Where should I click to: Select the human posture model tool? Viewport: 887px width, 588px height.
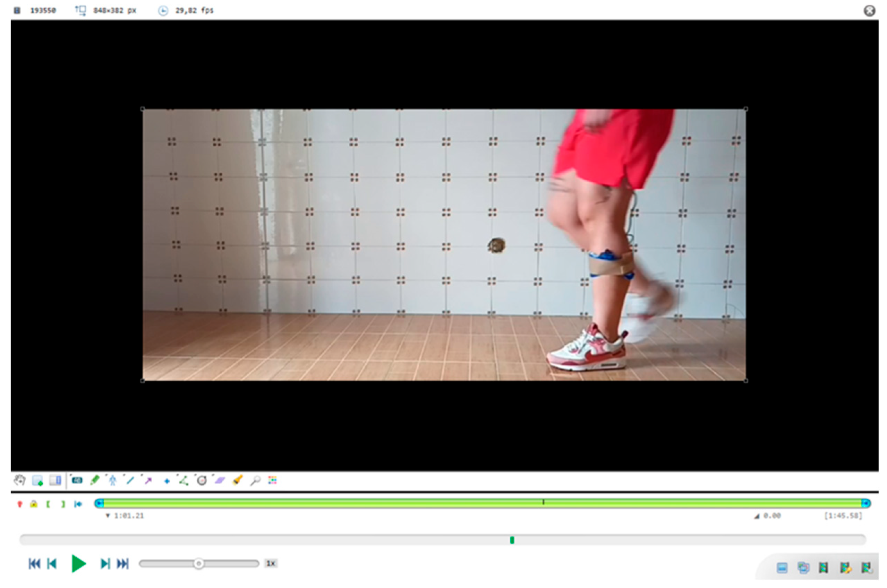(x=112, y=481)
